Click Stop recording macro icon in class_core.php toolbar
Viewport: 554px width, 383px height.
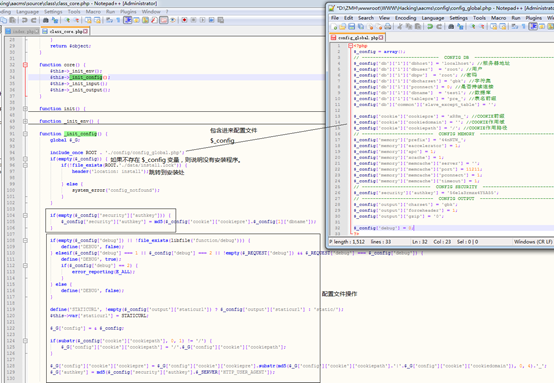(x=193, y=20)
